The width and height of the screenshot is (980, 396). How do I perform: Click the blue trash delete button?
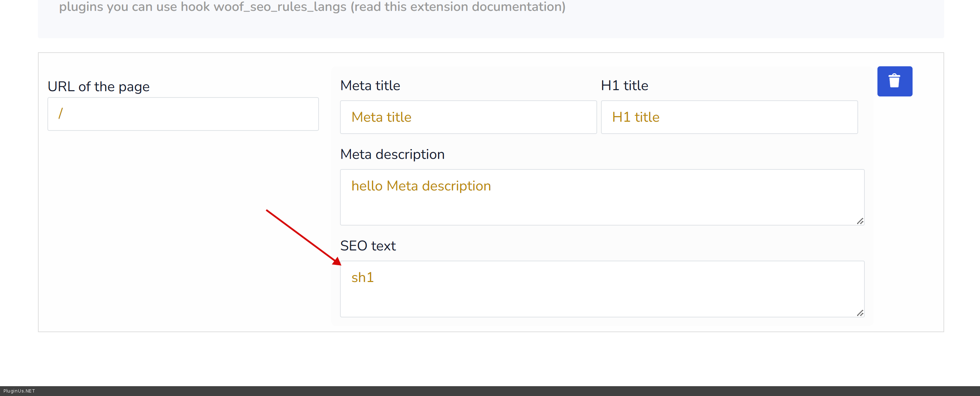(x=894, y=81)
